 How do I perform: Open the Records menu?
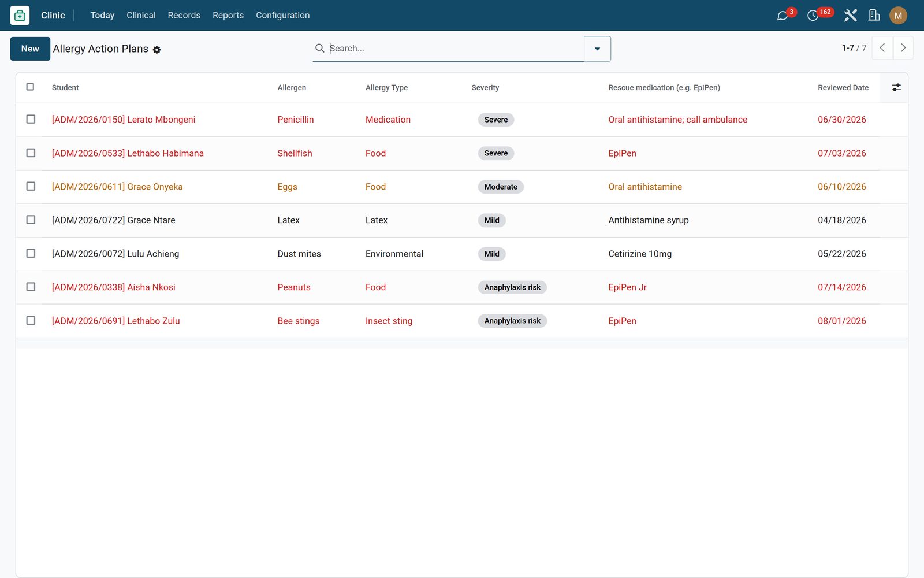pyautogui.click(x=184, y=16)
